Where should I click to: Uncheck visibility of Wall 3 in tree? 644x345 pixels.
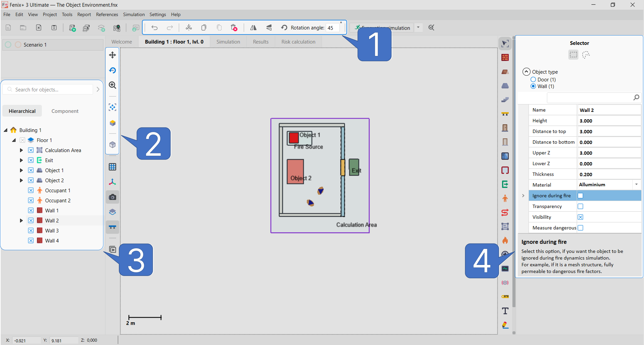coord(31,230)
